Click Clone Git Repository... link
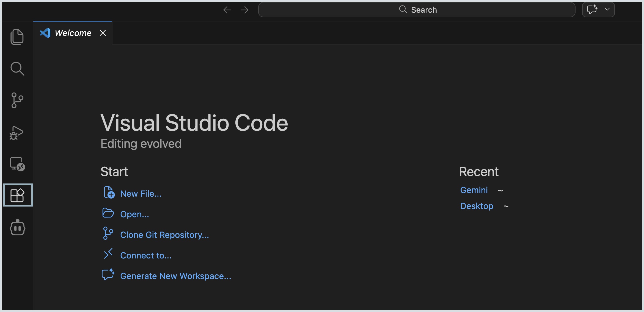Viewport: 644px width, 312px height. (164, 235)
